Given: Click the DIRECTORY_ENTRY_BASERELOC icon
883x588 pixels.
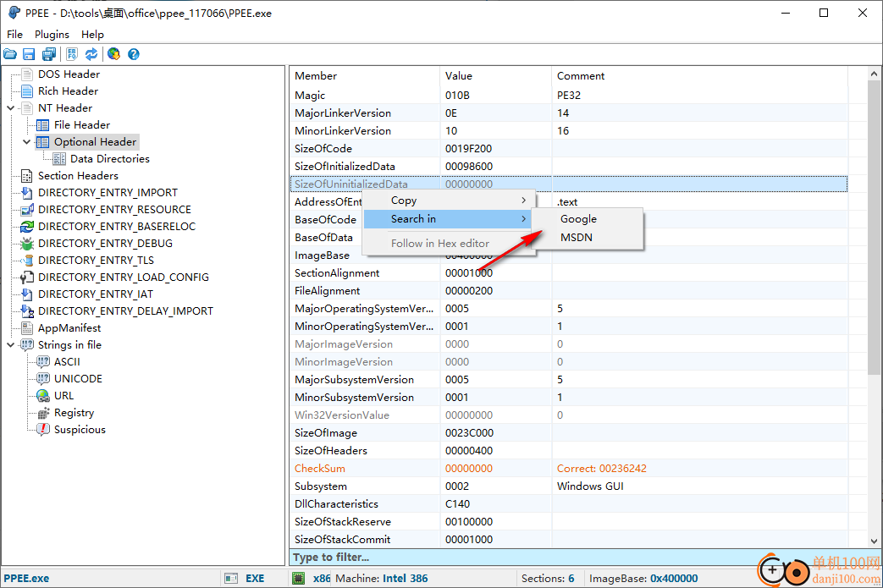Looking at the screenshot, I should coord(26,226).
